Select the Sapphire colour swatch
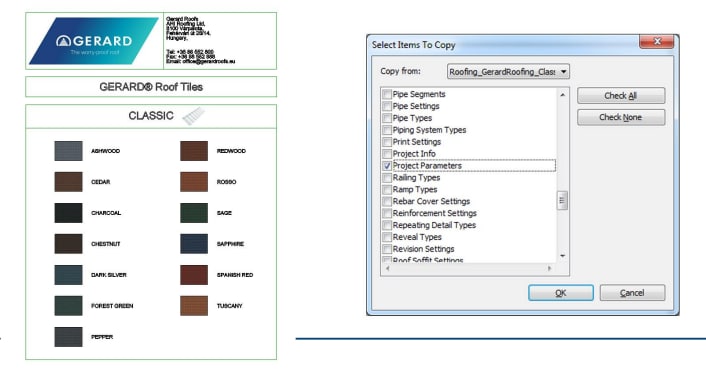 [194, 244]
